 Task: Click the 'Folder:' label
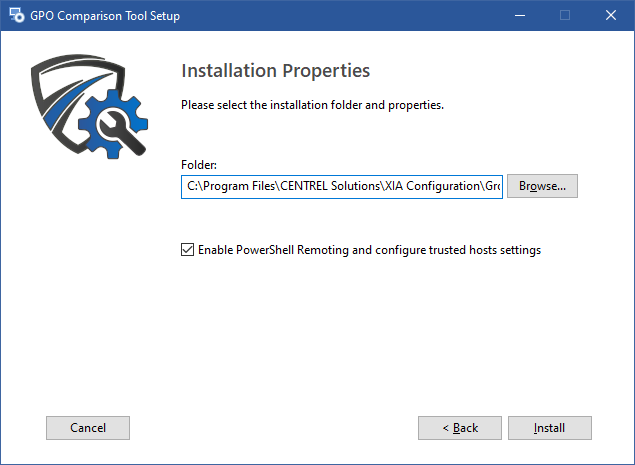tap(199, 165)
